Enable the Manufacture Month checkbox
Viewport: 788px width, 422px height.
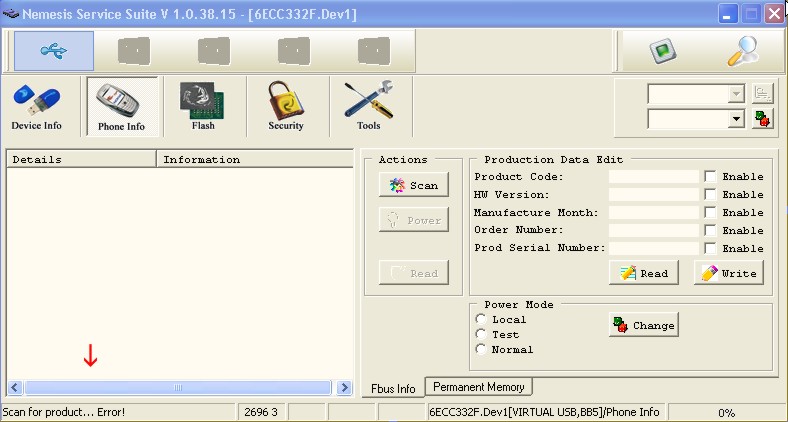point(710,213)
